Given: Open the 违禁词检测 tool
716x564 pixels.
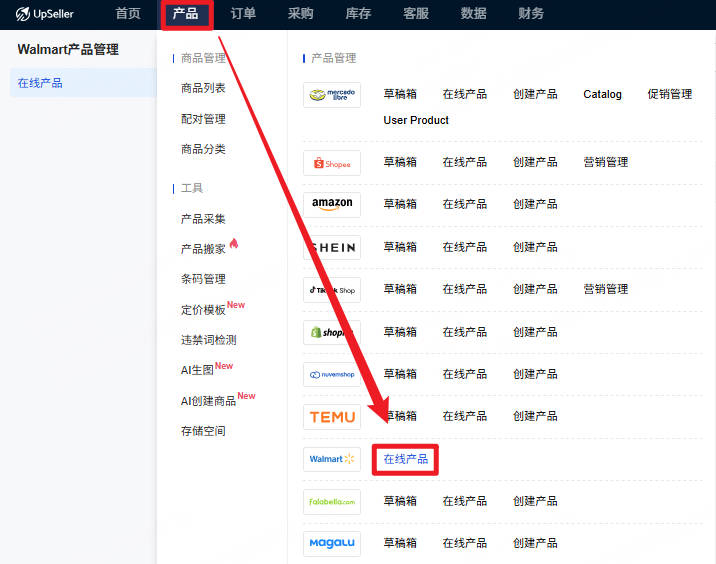Looking at the screenshot, I should click(x=209, y=340).
